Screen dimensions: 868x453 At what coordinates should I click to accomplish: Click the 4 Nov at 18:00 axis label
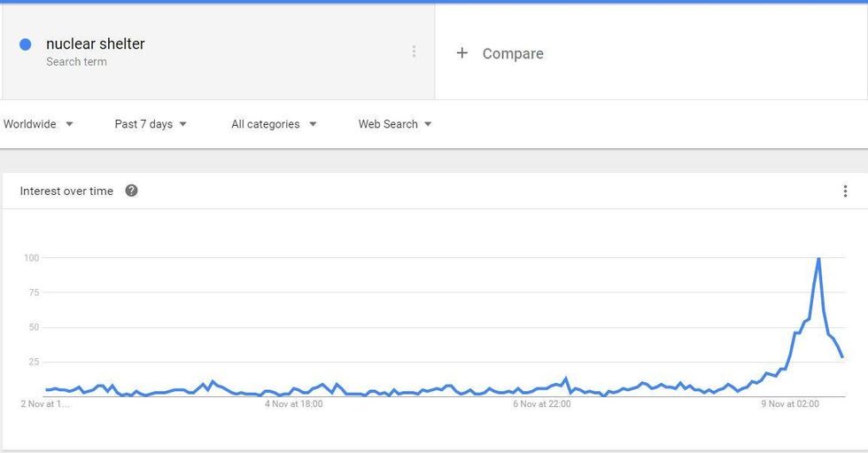293,404
